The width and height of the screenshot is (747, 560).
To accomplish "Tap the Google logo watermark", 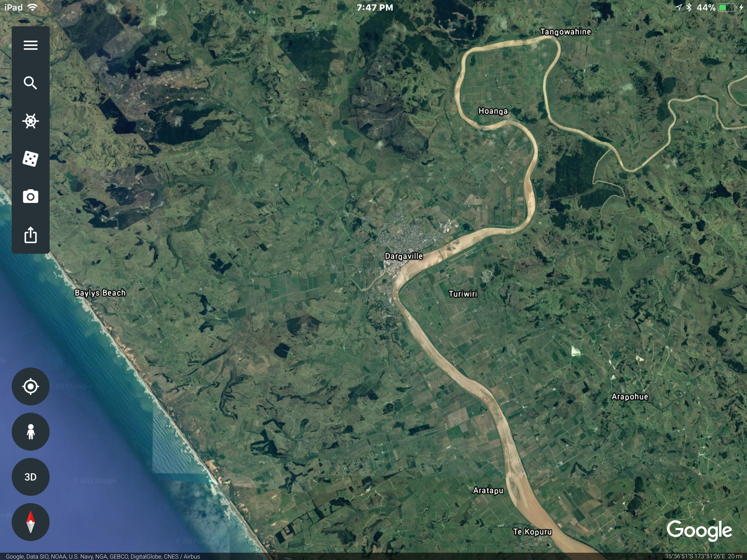I will 699,530.
